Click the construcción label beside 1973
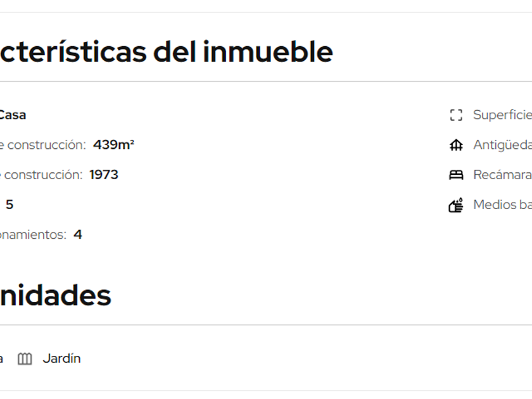The image size is (532, 399). pos(41,175)
